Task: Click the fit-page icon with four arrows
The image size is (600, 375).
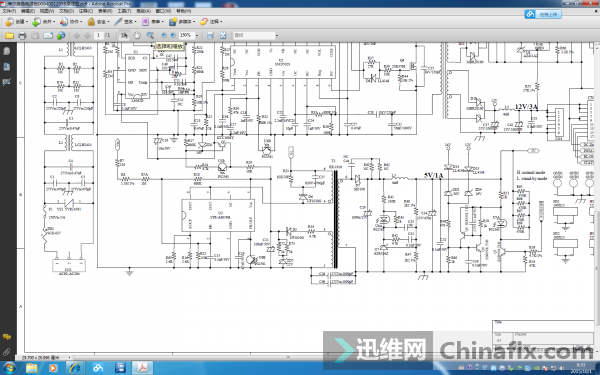Action: click(223, 35)
